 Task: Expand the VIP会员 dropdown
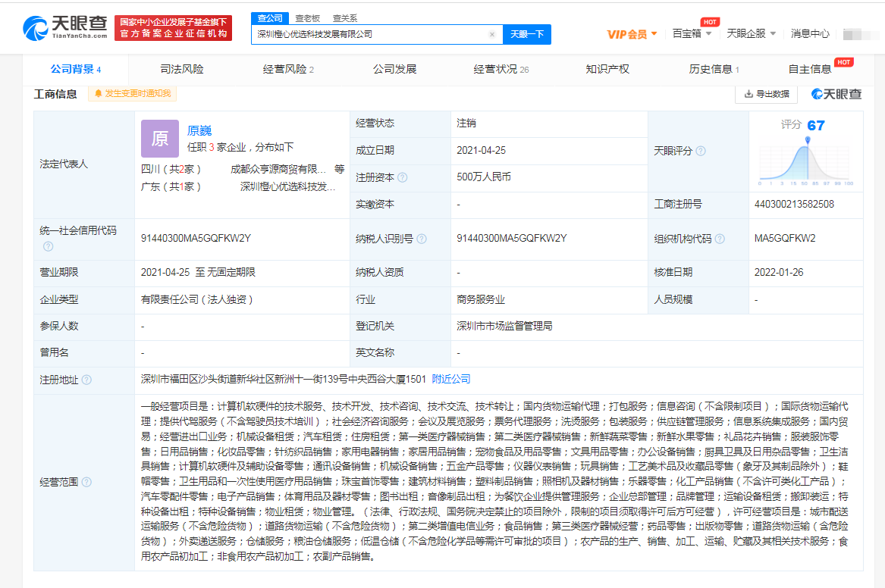pyautogui.click(x=632, y=34)
